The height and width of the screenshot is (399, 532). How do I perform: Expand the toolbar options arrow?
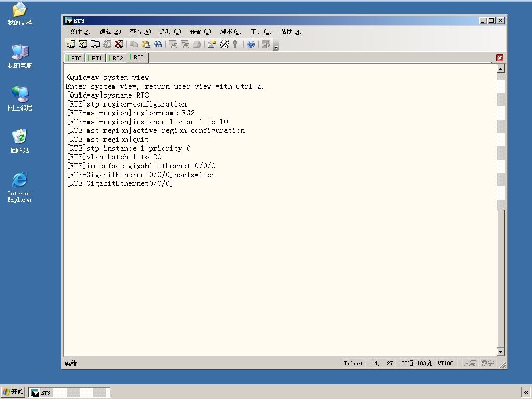tap(276, 46)
